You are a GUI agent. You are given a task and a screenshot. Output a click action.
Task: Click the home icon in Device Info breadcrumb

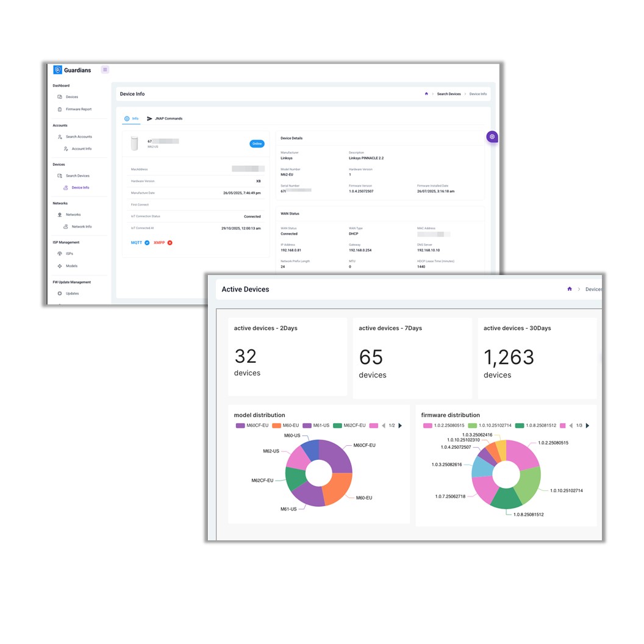426,94
